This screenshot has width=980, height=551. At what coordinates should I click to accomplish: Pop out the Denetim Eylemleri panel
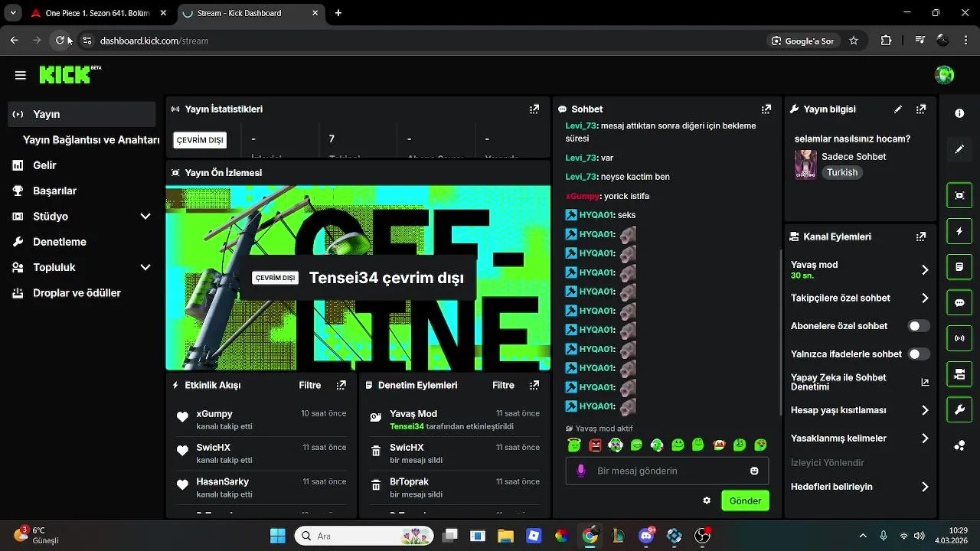click(x=534, y=386)
